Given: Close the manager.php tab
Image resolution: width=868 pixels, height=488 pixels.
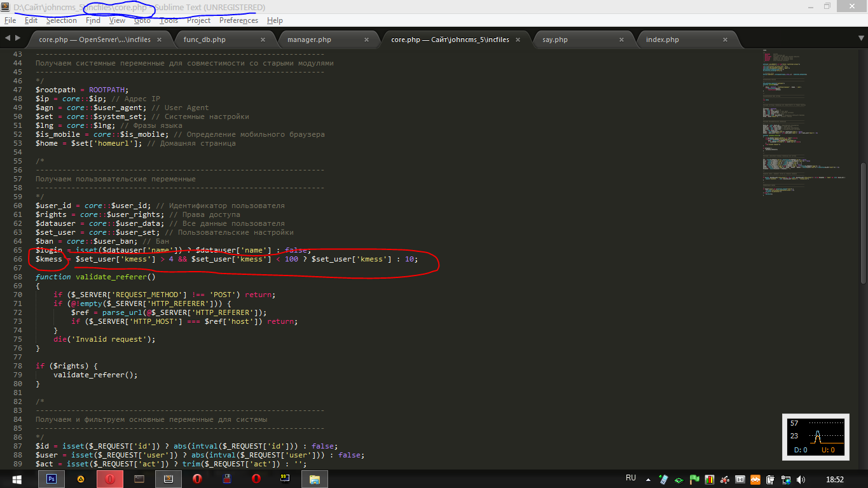Looking at the screenshot, I should click(x=368, y=39).
